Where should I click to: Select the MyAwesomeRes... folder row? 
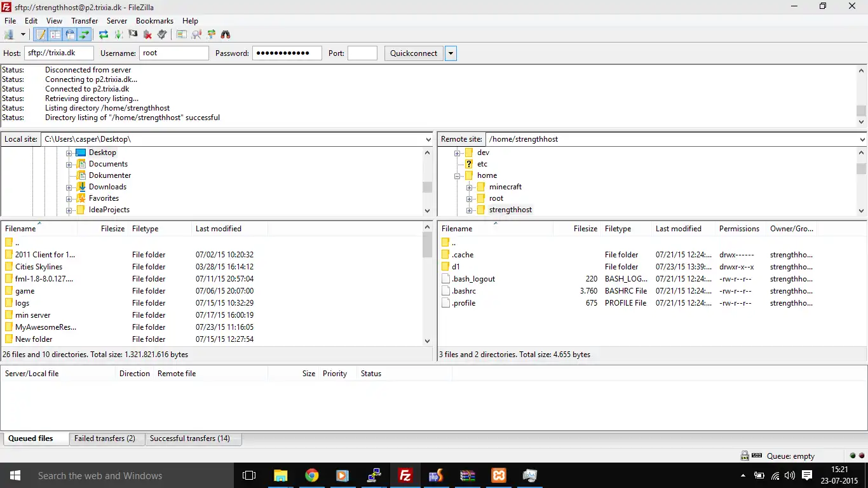click(x=211, y=327)
